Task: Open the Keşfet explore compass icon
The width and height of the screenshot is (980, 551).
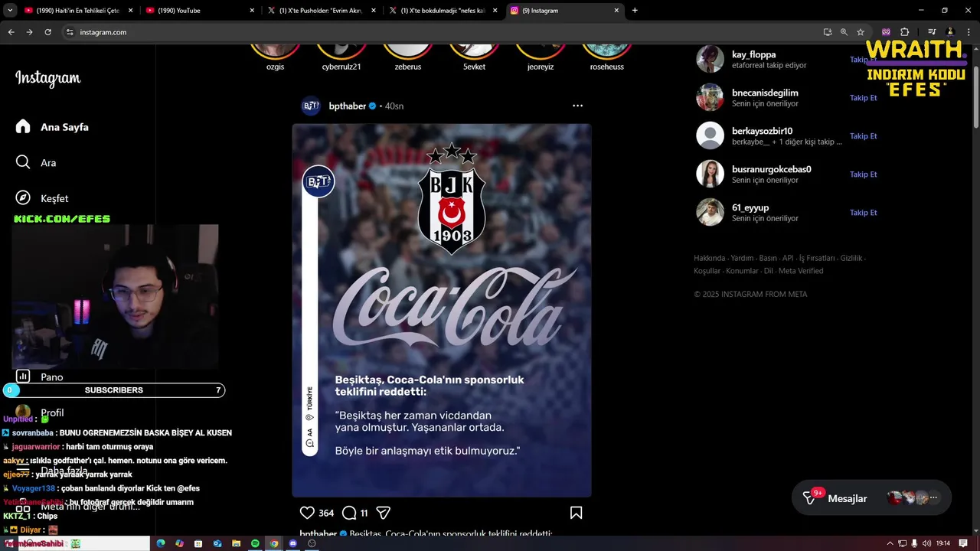Action: (x=23, y=198)
